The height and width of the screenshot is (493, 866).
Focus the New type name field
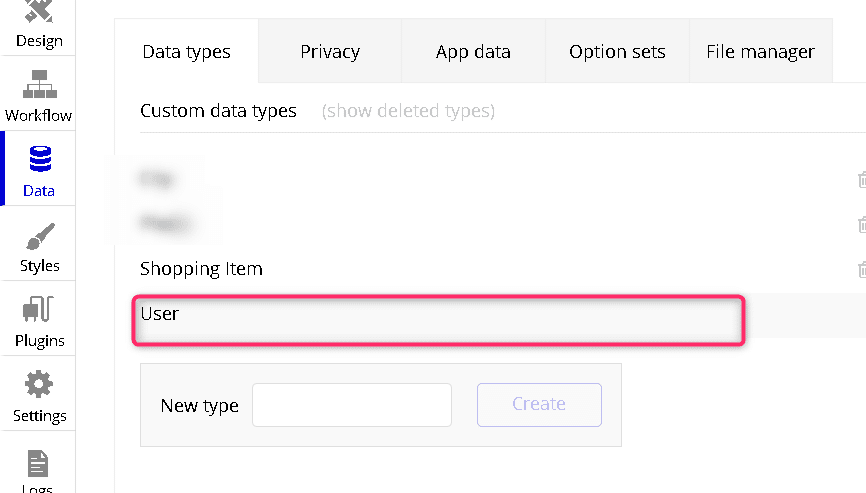pyautogui.click(x=351, y=405)
